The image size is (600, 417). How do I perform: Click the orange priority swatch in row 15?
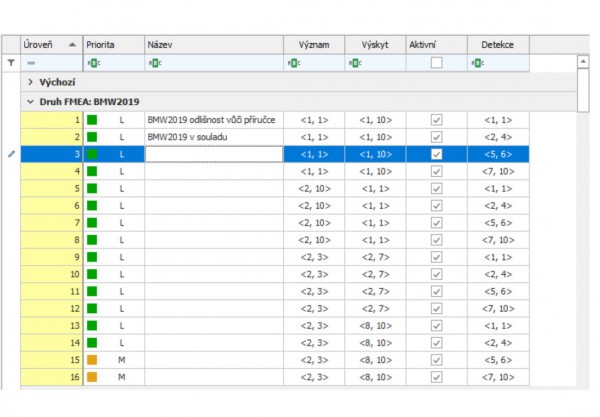[92, 359]
